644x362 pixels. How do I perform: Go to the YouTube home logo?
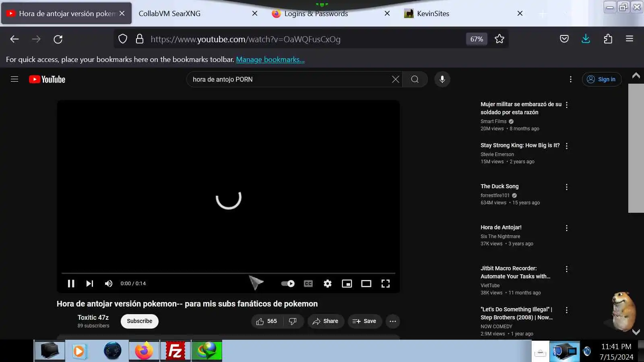pyautogui.click(x=47, y=79)
